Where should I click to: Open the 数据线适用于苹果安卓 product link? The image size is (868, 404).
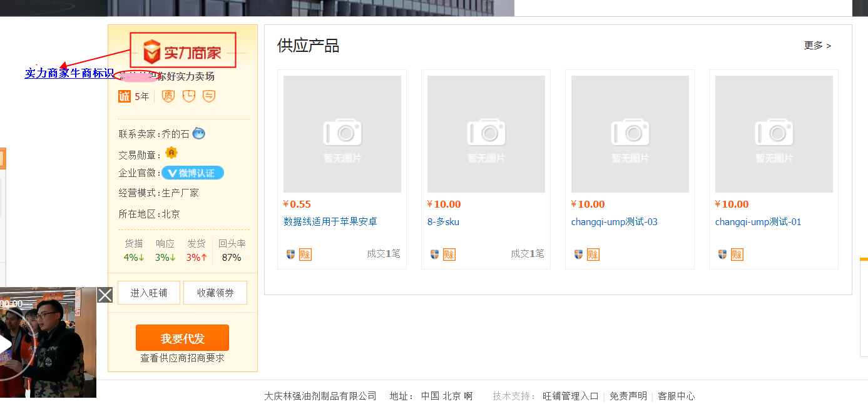click(x=330, y=222)
